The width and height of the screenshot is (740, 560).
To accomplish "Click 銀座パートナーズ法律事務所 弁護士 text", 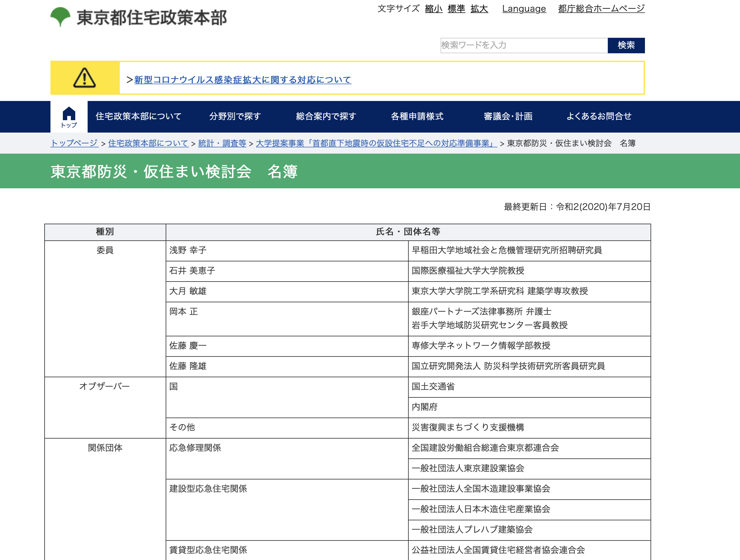I will pyautogui.click(x=481, y=312).
